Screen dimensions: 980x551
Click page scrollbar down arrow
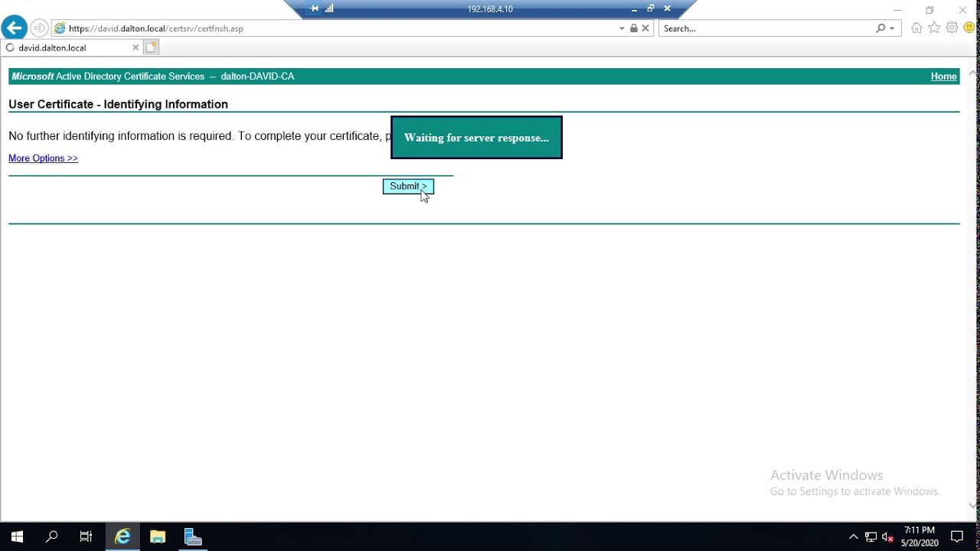click(972, 506)
